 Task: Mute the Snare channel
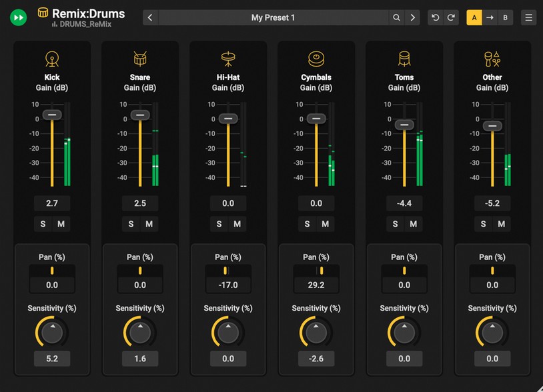[x=149, y=224]
